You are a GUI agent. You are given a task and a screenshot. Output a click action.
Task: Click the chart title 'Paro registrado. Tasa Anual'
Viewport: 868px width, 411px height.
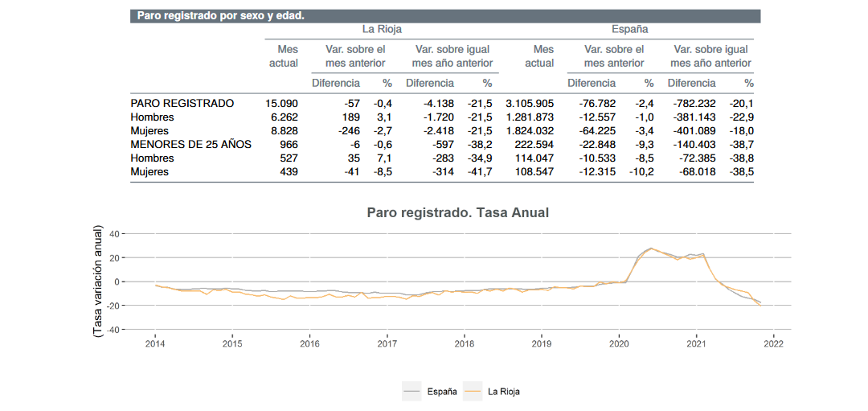457,212
